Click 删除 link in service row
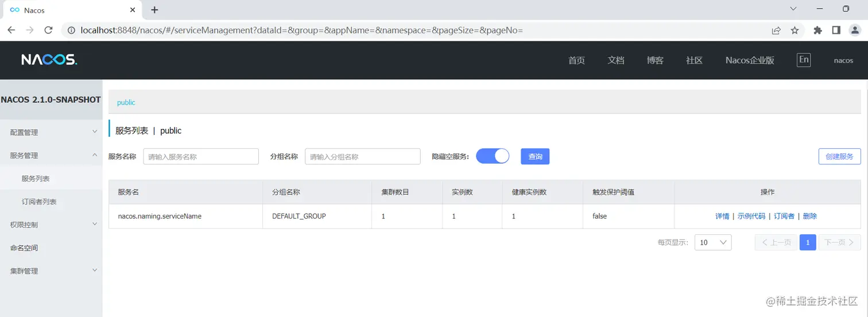 coord(810,216)
